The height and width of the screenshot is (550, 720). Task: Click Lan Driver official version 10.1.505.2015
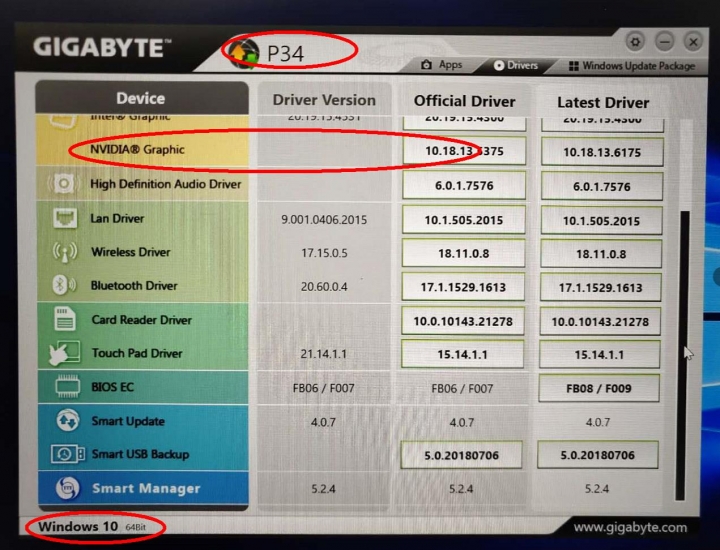coord(464,220)
